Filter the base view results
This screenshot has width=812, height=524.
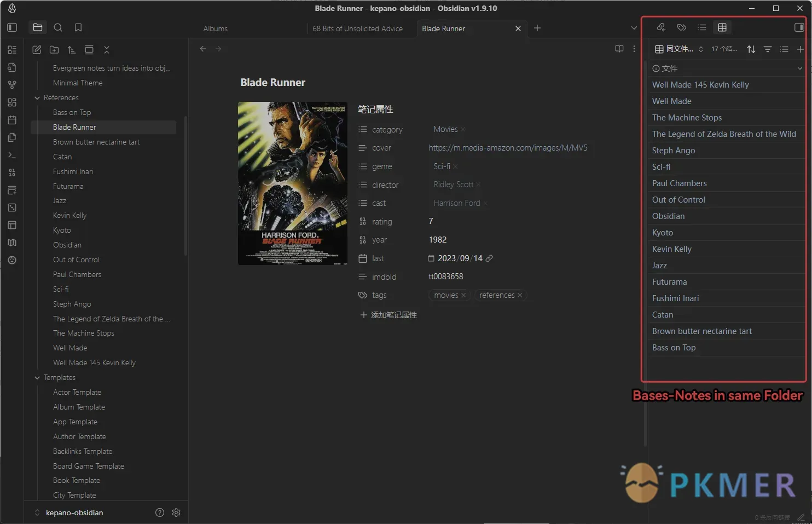coord(768,49)
